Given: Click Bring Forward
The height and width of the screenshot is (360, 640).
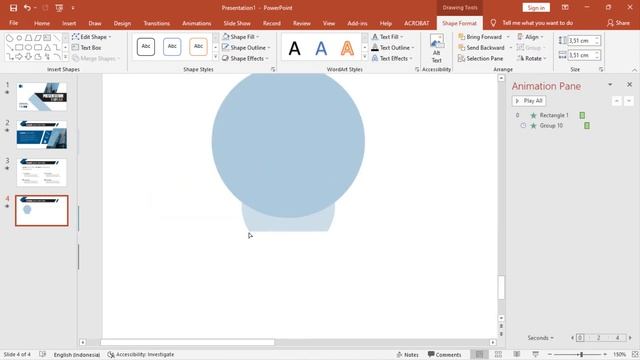Looking at the screenshot, I should point(480,37).
